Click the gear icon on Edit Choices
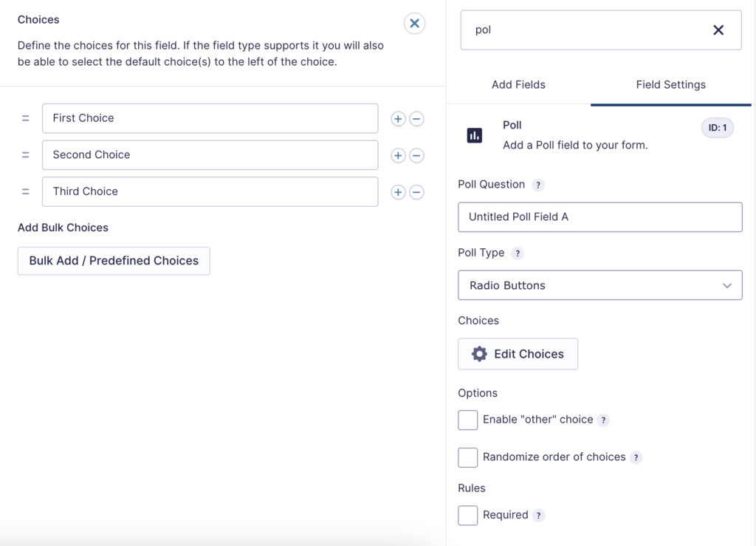 click(481, 354)
